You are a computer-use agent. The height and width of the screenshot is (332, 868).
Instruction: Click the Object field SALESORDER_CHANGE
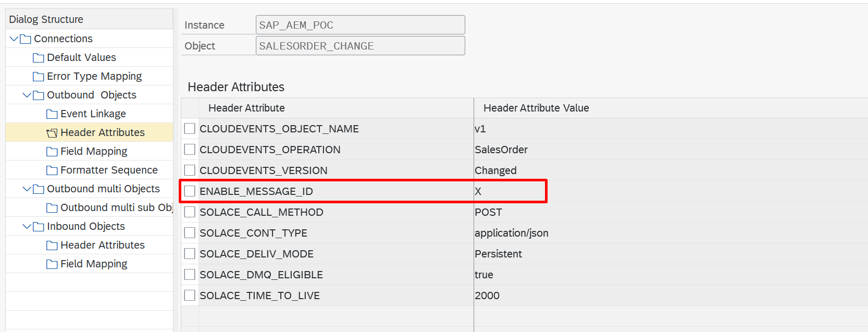click(361, 46)
